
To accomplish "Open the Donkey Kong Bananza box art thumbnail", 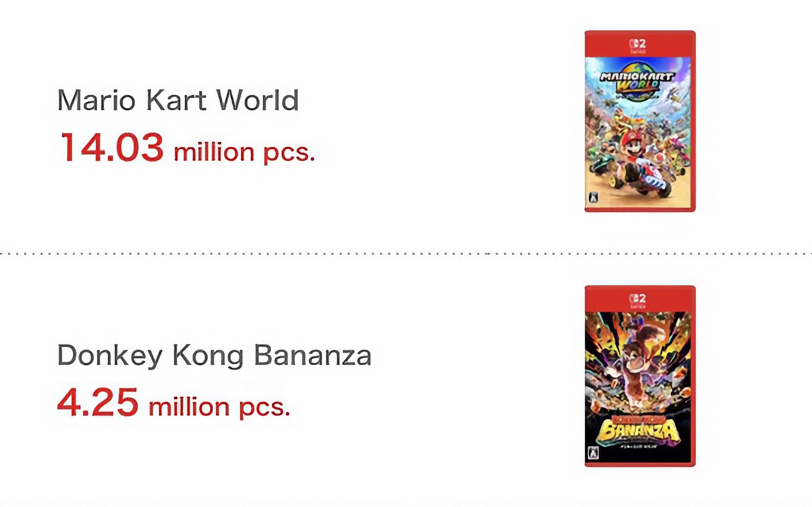I will click(640, 376).
